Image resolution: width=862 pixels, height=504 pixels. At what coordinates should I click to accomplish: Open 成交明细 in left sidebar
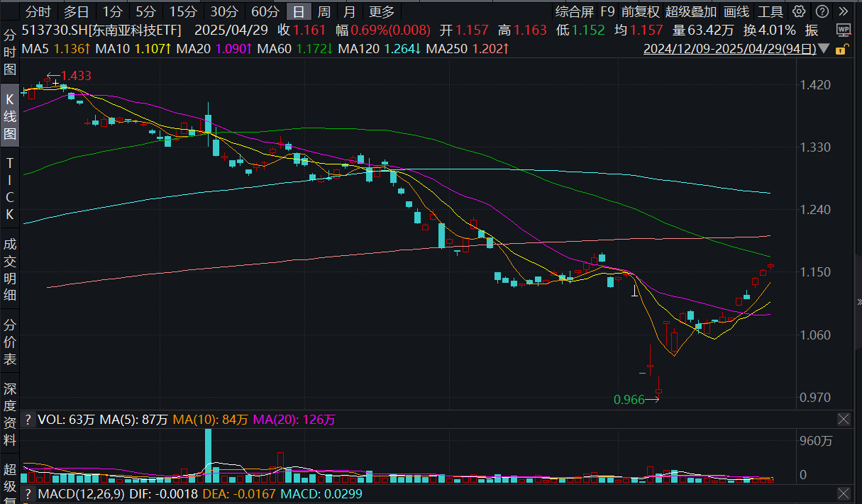(10, 270)
